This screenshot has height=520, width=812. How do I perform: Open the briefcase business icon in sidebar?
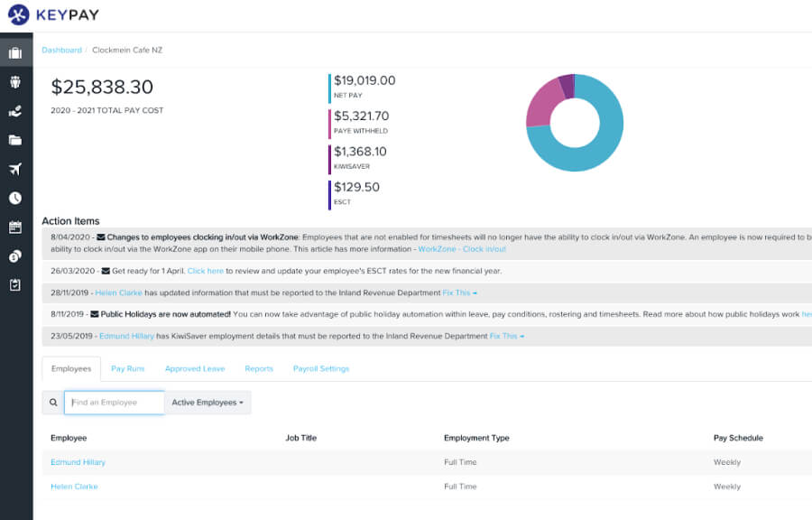click(15, 53)
